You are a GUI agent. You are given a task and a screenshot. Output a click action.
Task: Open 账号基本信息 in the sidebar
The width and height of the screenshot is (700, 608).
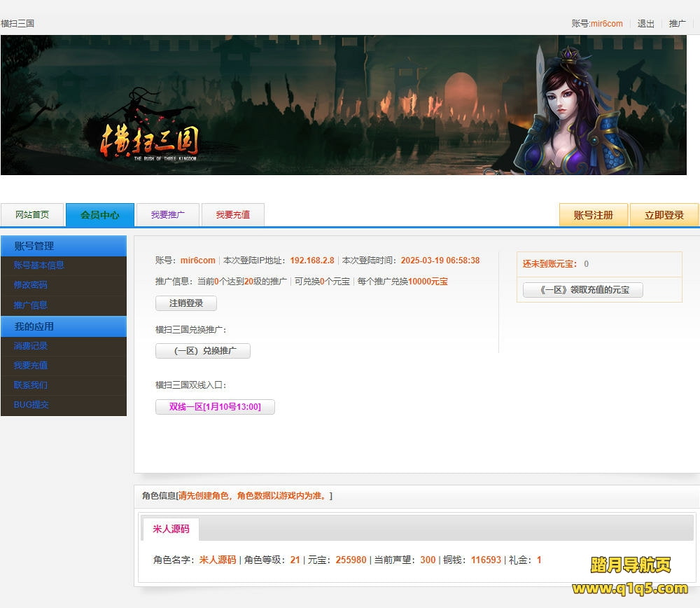tap(39, 265)
